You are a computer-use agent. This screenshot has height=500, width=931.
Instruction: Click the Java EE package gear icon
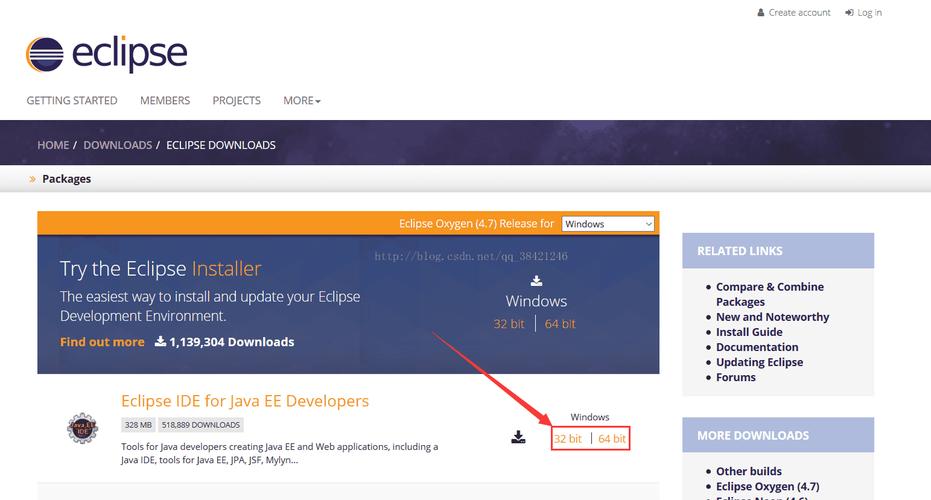coord(82,428)
